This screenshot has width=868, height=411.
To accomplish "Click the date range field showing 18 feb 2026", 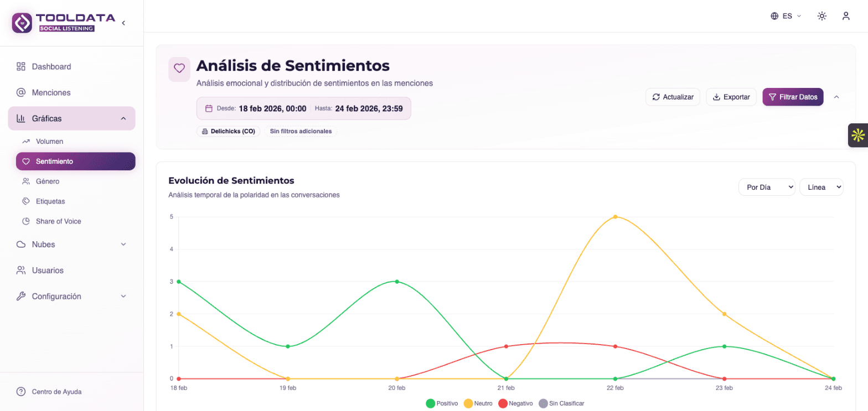I will 303,108.
